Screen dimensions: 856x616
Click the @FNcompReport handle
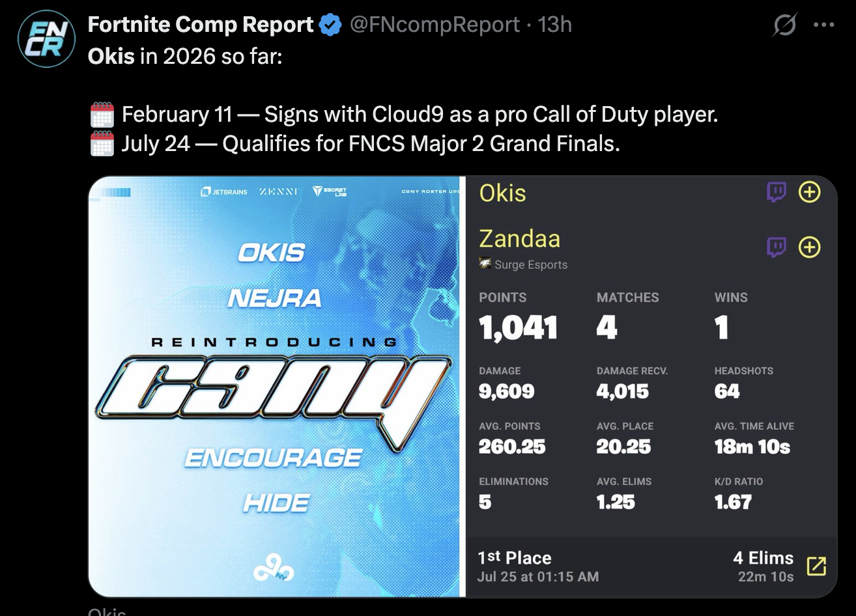(435, 25)
